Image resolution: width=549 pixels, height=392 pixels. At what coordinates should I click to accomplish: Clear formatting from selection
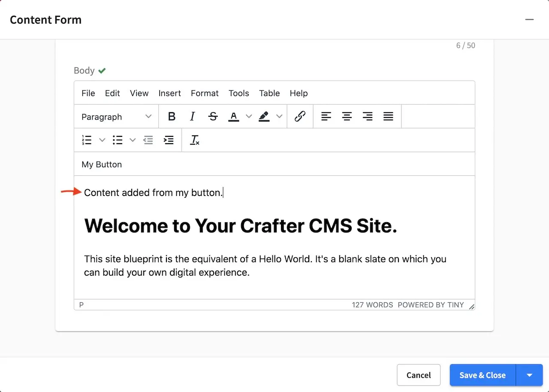(x=195, y=140)
